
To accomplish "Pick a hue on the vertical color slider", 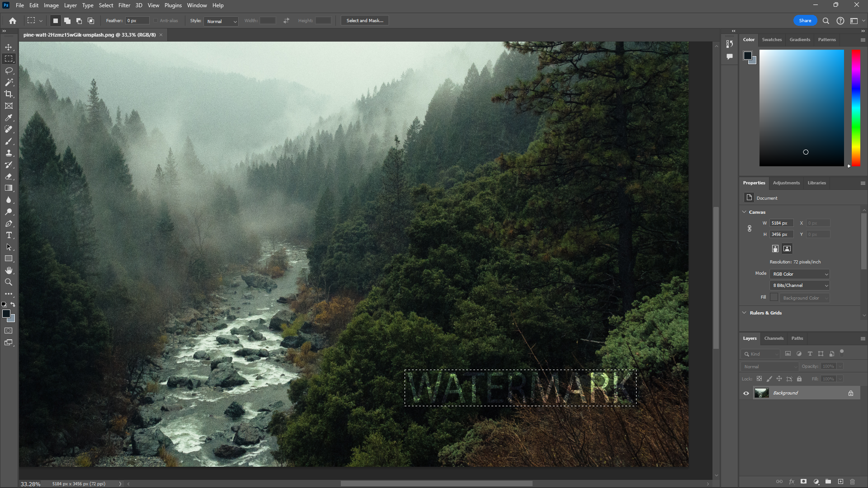I will (x=855, y=108).
